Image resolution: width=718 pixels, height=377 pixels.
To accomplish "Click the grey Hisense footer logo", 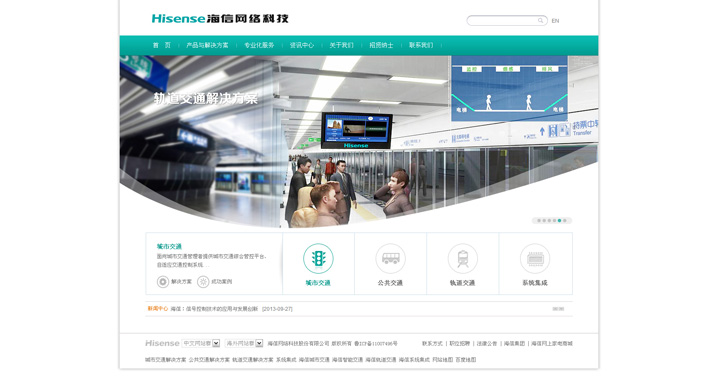I will tap(162, 343).
